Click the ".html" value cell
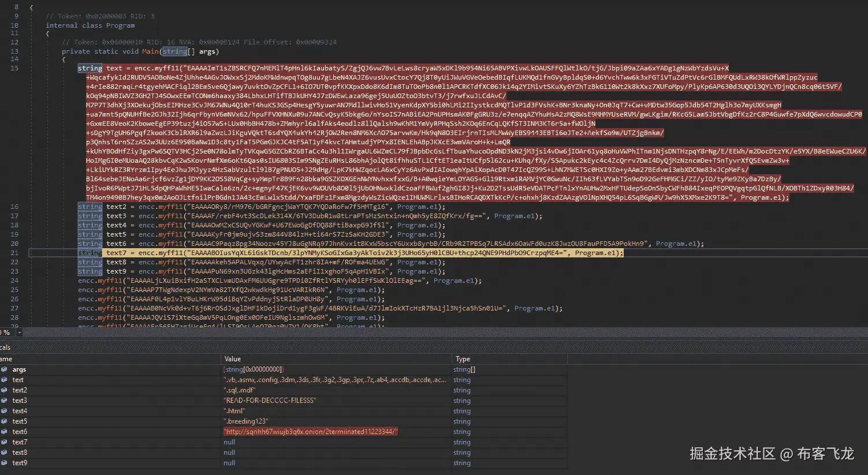This screenshot has height=475, width=868. (x=234, y=411)
